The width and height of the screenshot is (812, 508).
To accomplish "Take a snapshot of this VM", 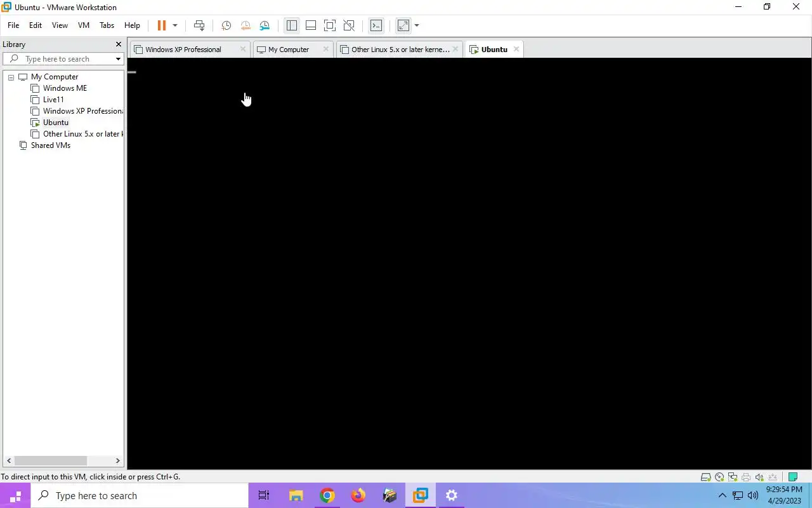I will (226, 25).
